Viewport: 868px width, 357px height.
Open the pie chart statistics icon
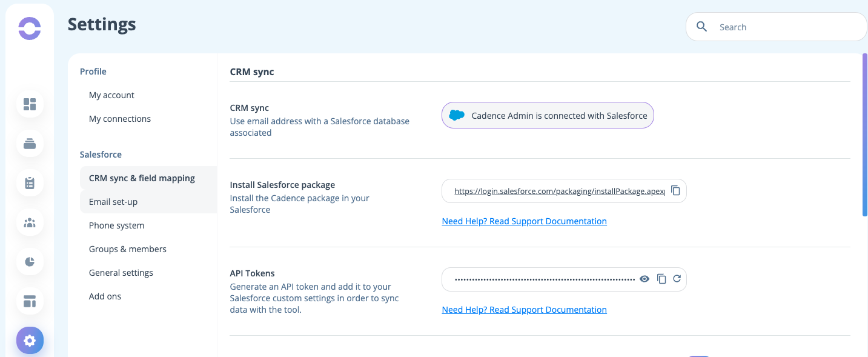coord(30,262)
